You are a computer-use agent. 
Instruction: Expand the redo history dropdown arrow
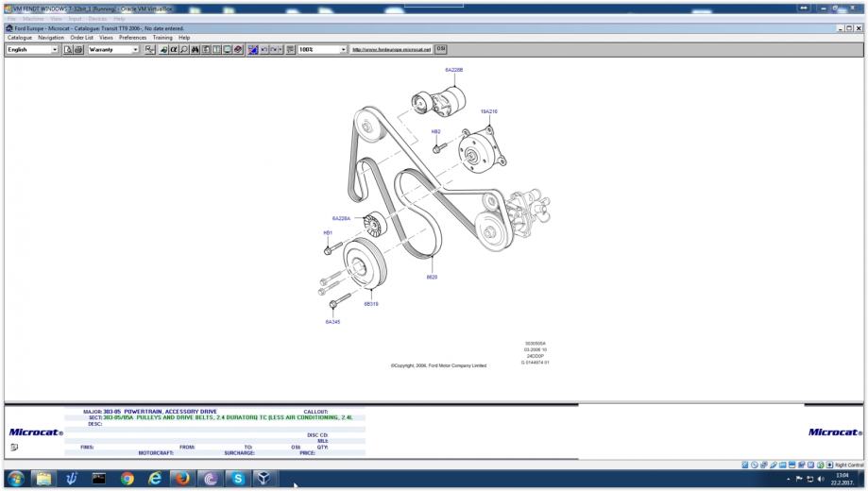click(x=281, y=50)
